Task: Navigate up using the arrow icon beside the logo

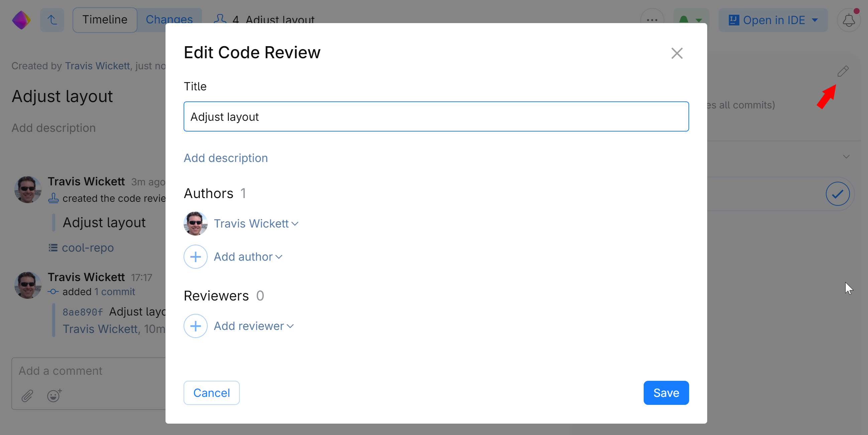Action: [x=52, y=20]
